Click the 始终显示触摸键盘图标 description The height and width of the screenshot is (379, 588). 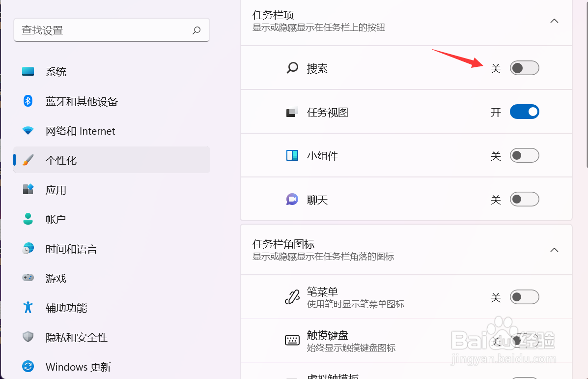click(x=351, y=348)
